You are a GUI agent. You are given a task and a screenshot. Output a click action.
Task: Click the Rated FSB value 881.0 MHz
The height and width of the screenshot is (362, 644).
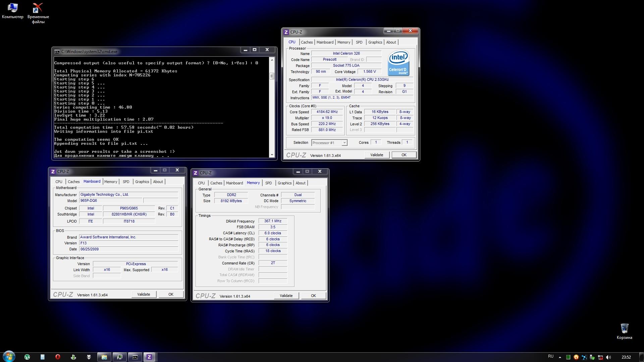327,130
